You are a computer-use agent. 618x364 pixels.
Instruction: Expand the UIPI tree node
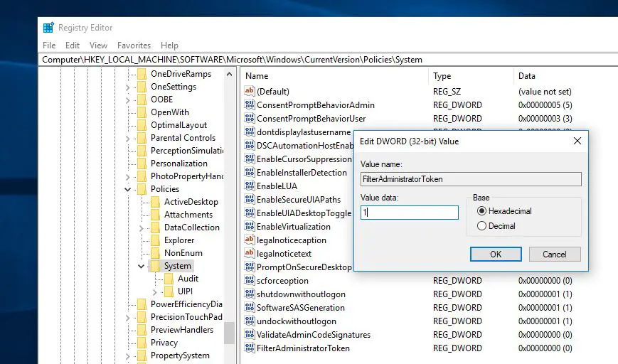coord(154,292)
